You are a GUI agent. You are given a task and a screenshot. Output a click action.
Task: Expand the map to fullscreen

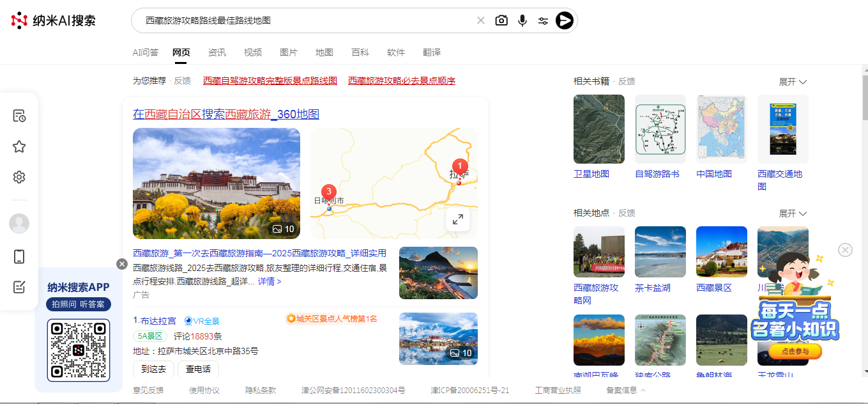[458, 219]
